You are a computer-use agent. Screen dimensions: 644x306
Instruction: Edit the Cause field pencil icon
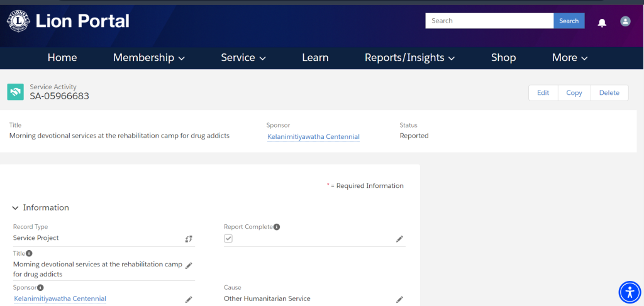coord(399,300)
